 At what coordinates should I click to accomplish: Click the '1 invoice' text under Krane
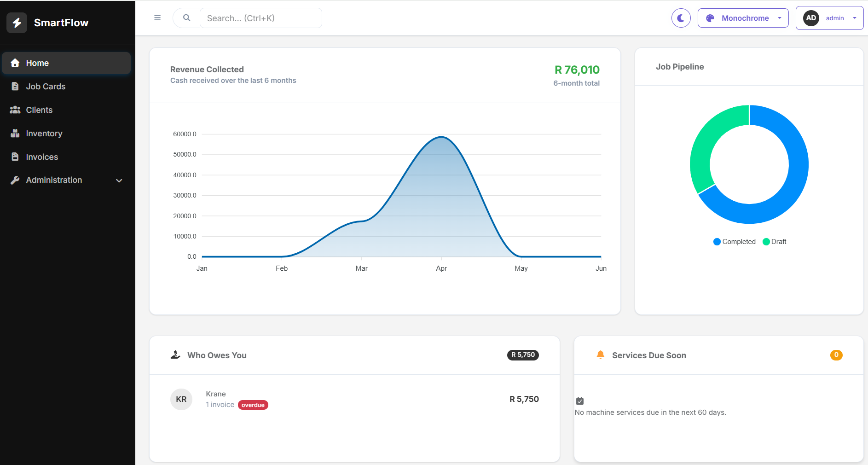220,405
